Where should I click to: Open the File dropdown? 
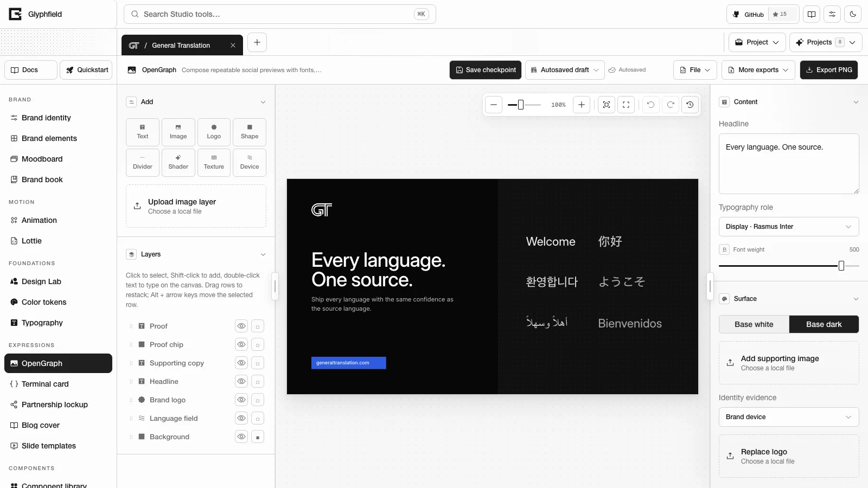pos(695,70)
